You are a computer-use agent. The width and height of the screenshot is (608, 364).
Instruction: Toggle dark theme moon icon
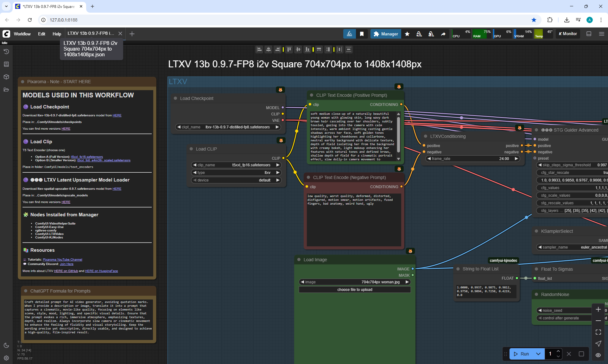(6, 345)
